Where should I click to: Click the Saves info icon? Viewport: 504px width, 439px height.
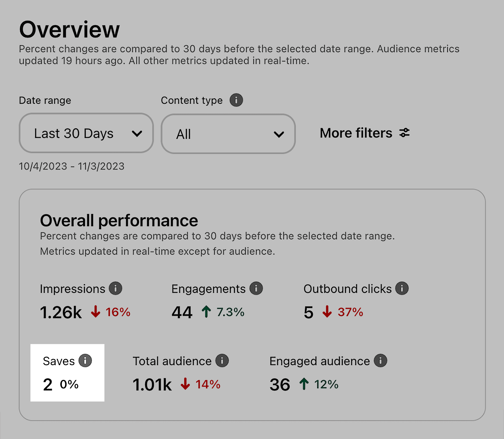tap(85, 360)
